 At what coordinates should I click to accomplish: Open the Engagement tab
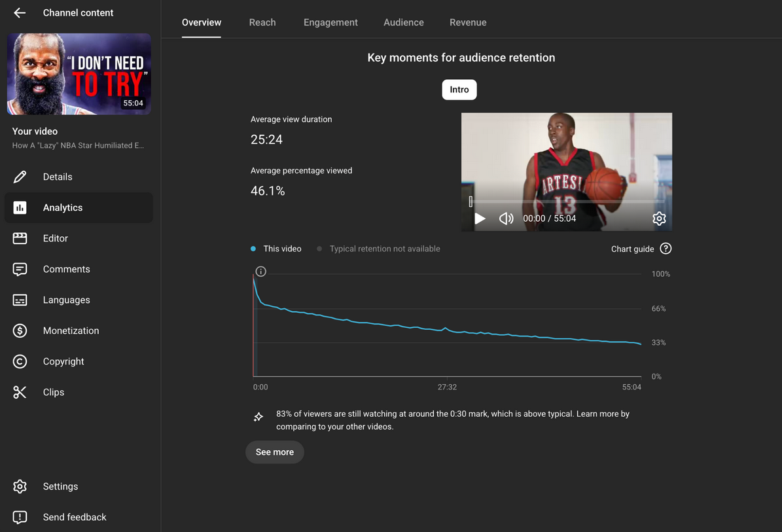(x=330, y=22)
